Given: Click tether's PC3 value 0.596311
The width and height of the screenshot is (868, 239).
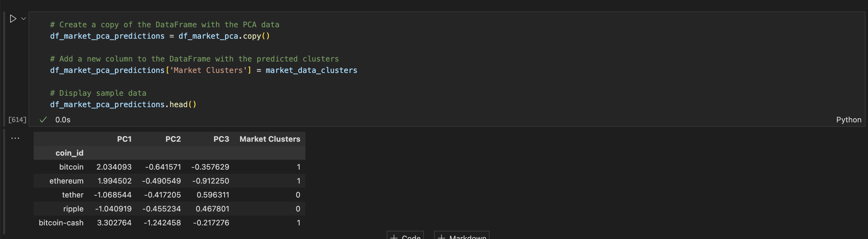Looking at the screenshot, I should pyautogui.click(x=213, y=195).
